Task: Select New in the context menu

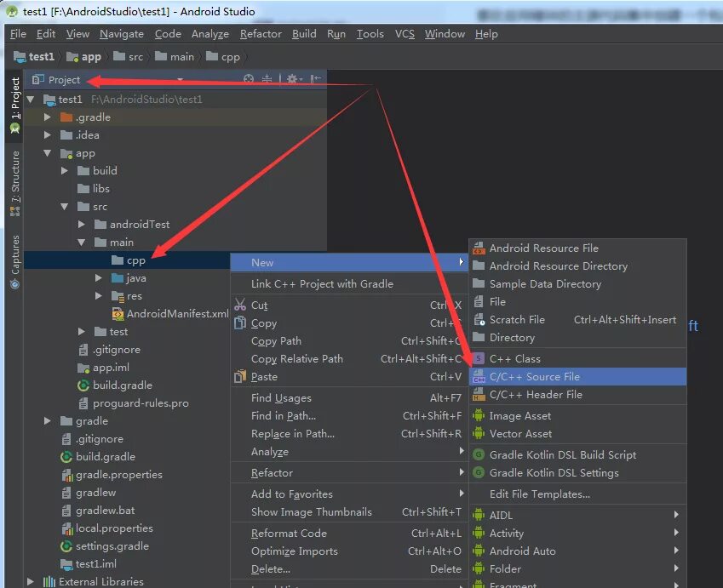Action: tap(349, 262)
